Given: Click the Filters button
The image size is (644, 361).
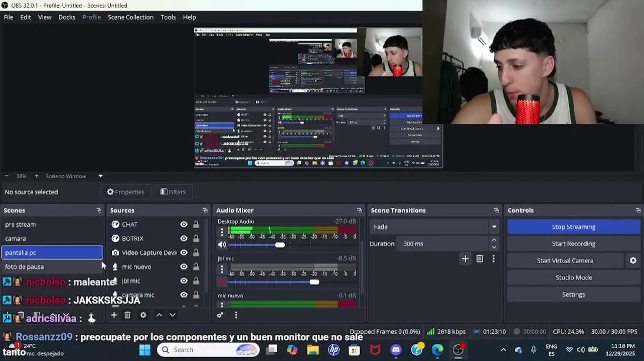Looking at the screenshot, I should (173, 192).
